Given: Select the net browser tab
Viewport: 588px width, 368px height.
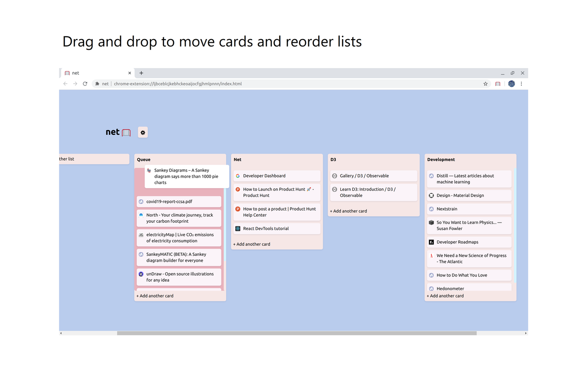Looking at the screenshot, I should pyautogui.click(x=98, y=73).
